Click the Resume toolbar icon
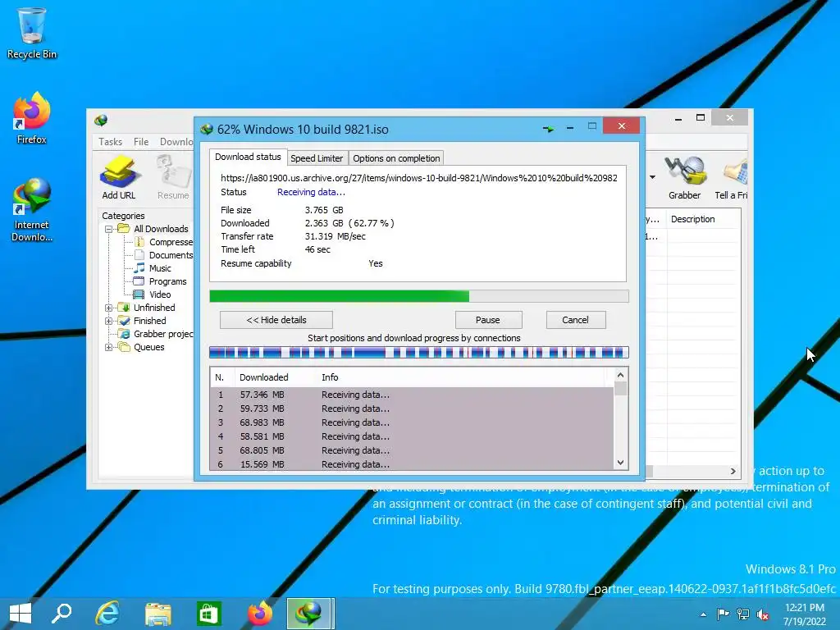This screenshot has width=840, height=630. point(173,177)
